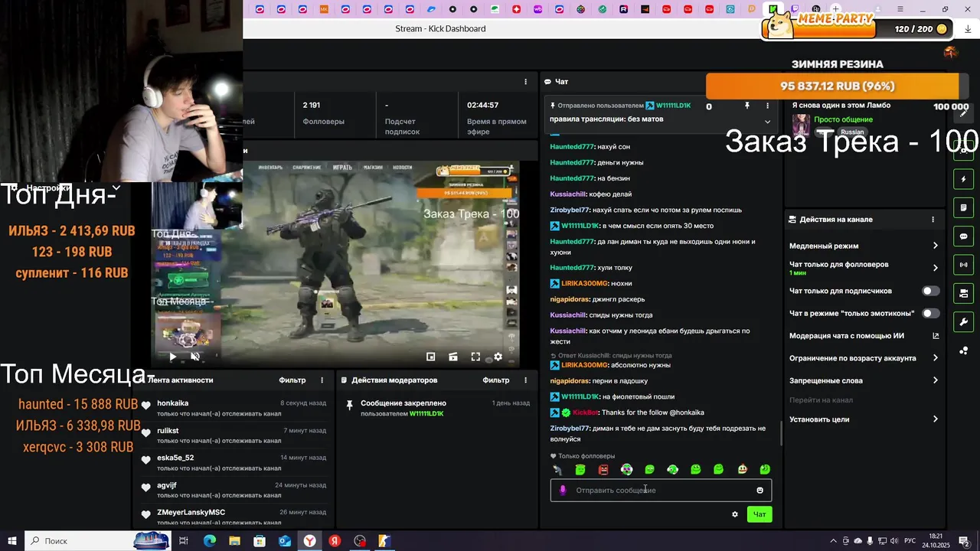Send message with green Чат button
Viewport: 980px width, 551px height.
click(759, 514)
